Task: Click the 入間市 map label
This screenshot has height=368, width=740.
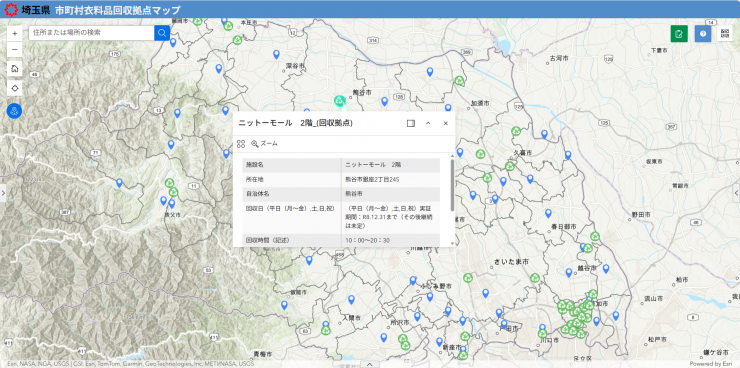Action: click(x=351, y=318)
